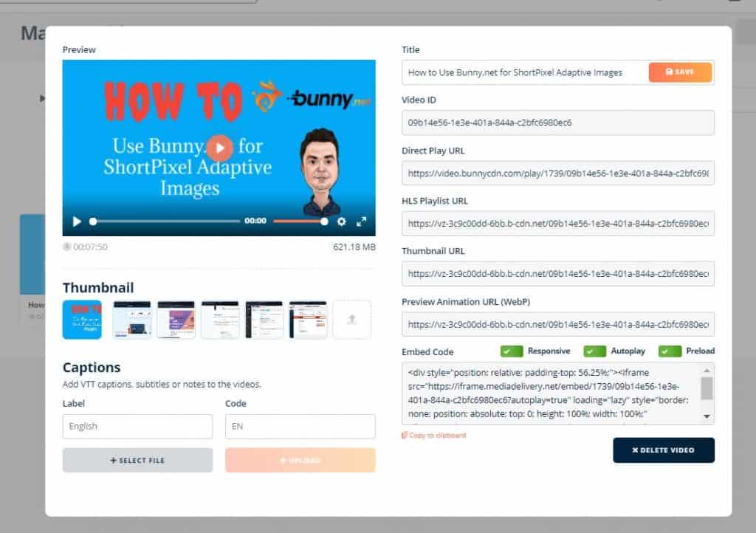Adjust the video volume slider
The width and height of the screenshot is (756, 533).
299,221
